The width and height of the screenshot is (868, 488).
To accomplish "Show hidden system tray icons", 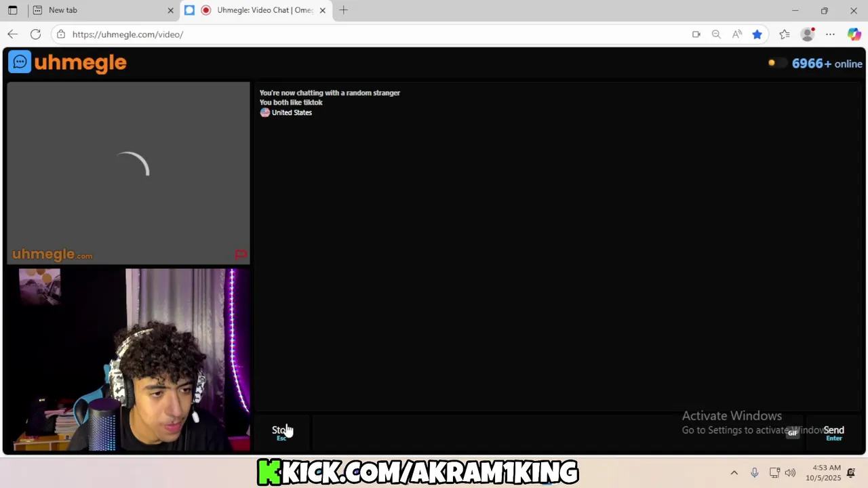I will click(x=734, y=473).
